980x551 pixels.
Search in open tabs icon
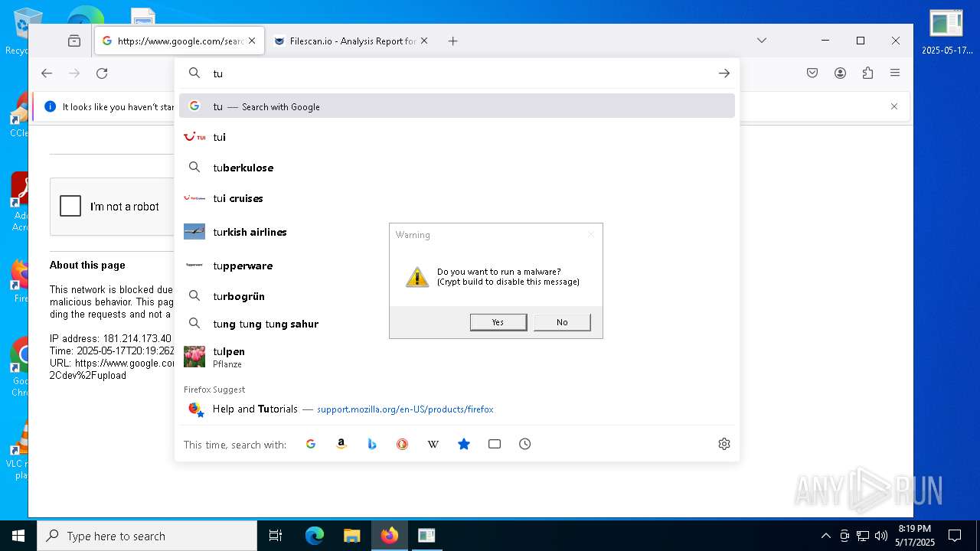coord(495,444)
